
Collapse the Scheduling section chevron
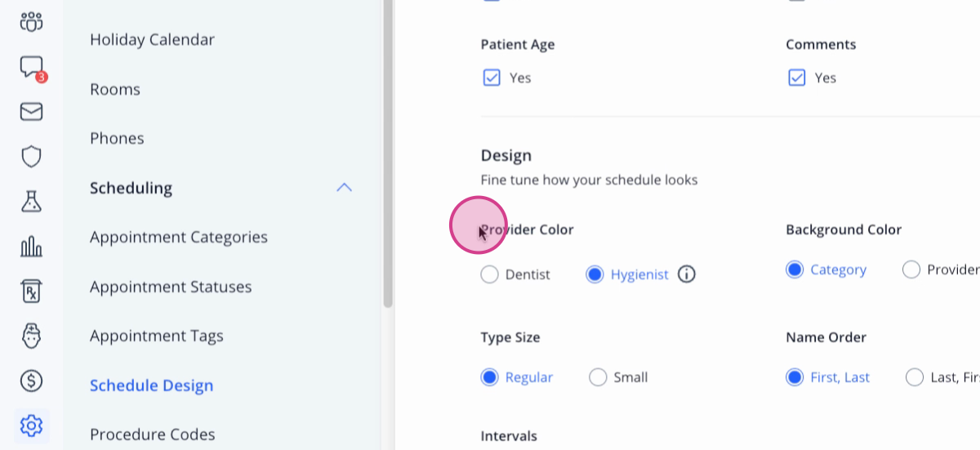[x=345, y=188]
